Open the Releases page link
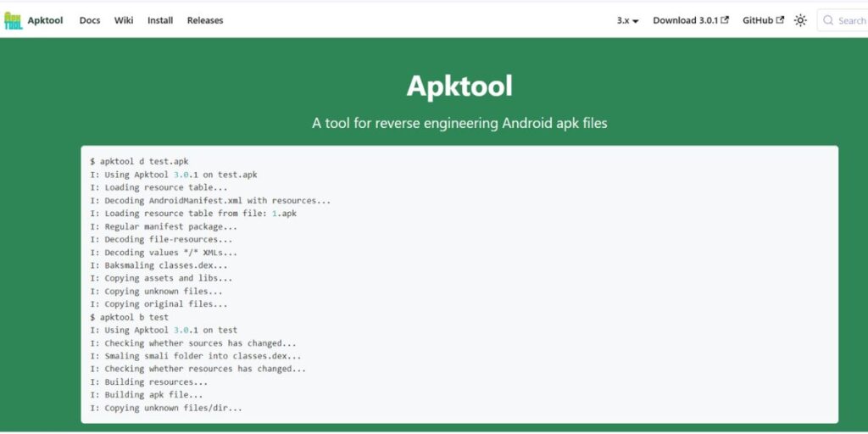The width and height of the screenshot is (868, 434). pyautogui.click(x=205, y=20)
